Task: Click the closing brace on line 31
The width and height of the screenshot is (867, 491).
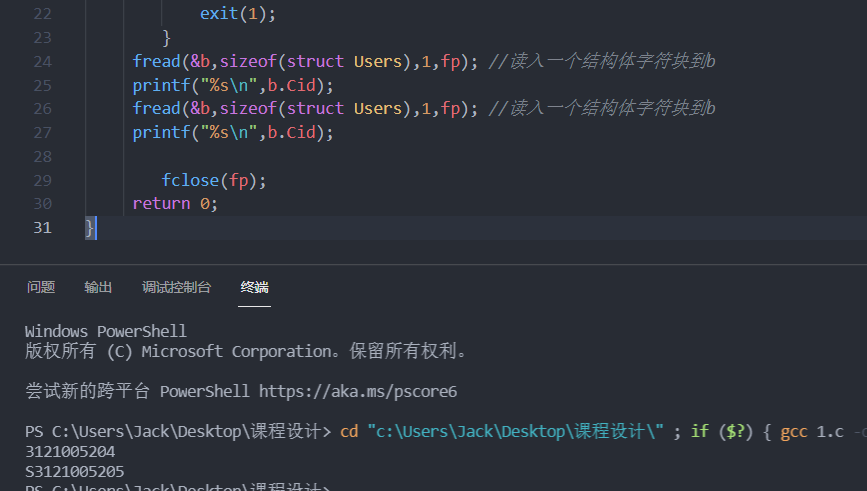Action: coord(90,228)
